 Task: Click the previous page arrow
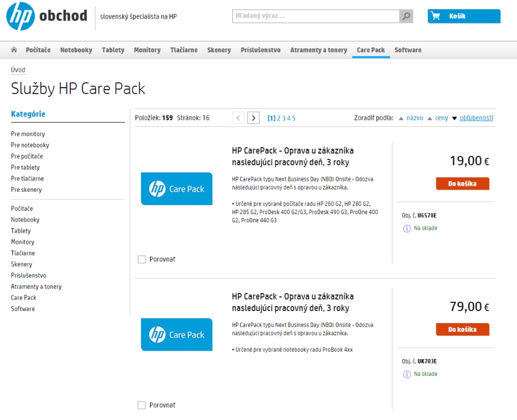pyautogui.click(x=238, y=118)
